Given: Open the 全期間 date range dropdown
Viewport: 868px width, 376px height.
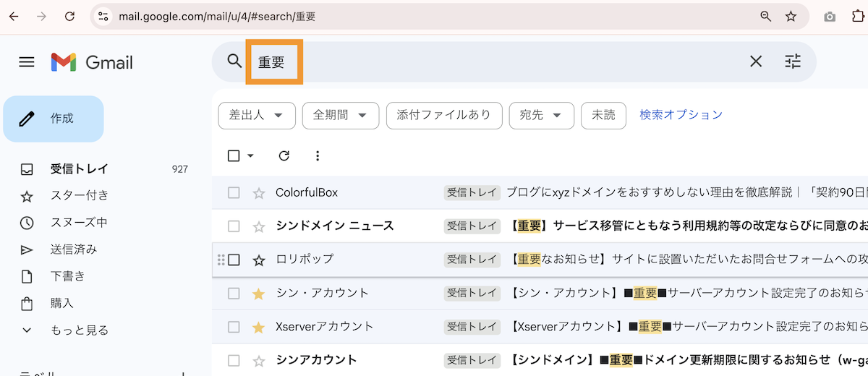Looking at the screenshot, I should point(341,115).
